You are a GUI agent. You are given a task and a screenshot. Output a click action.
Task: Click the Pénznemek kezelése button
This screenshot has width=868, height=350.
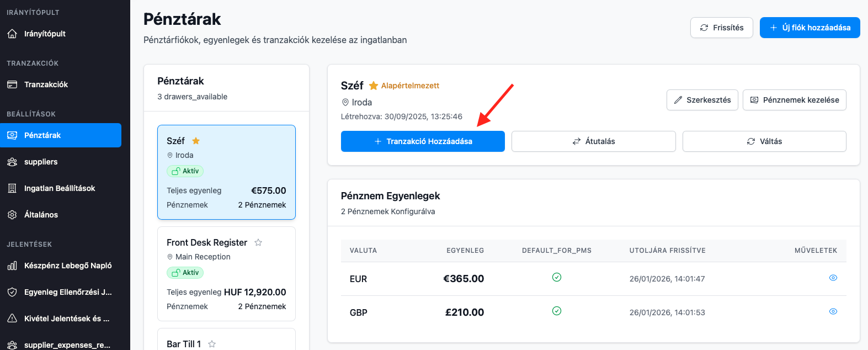pos(794,100)
